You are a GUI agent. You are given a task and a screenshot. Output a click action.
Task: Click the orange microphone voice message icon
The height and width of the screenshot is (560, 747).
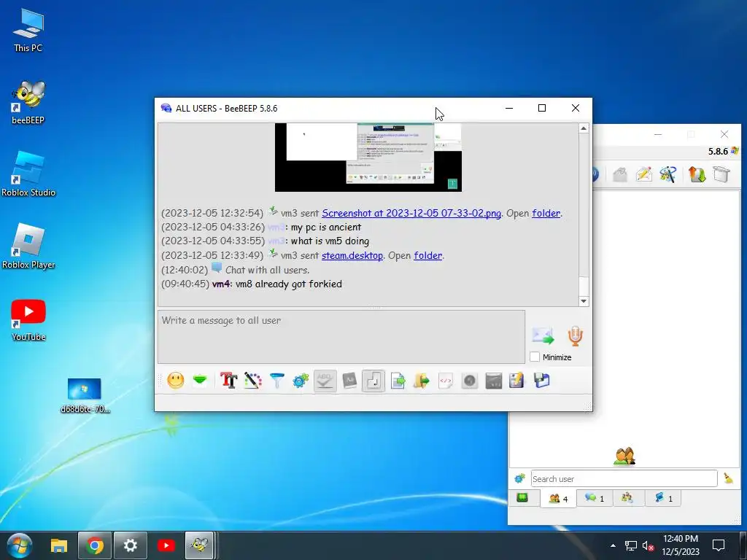[575, 335]
